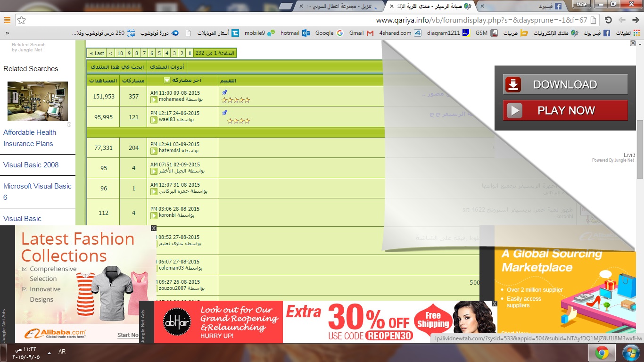Click the page vertical scrollbar thumb
644x362 pixels.
(640, 149)
